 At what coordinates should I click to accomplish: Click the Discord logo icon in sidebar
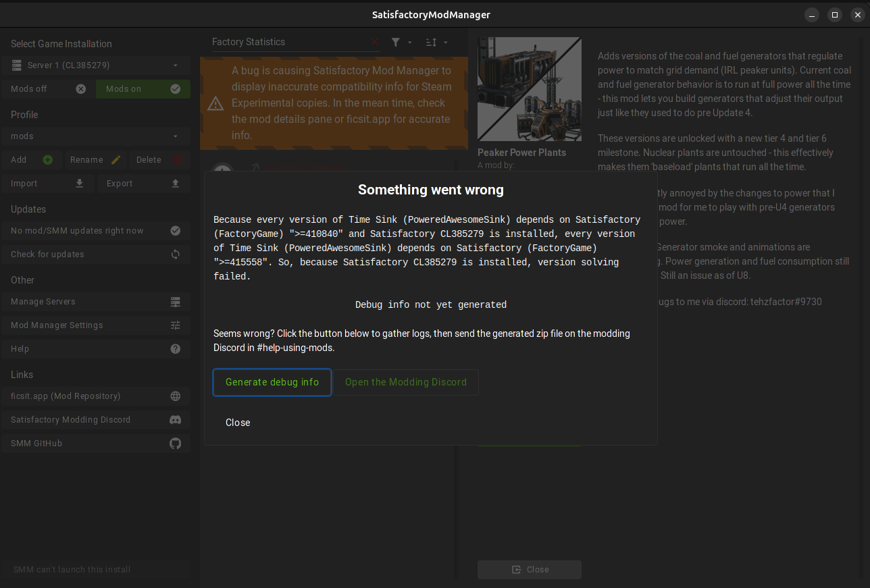pos(176,420)
